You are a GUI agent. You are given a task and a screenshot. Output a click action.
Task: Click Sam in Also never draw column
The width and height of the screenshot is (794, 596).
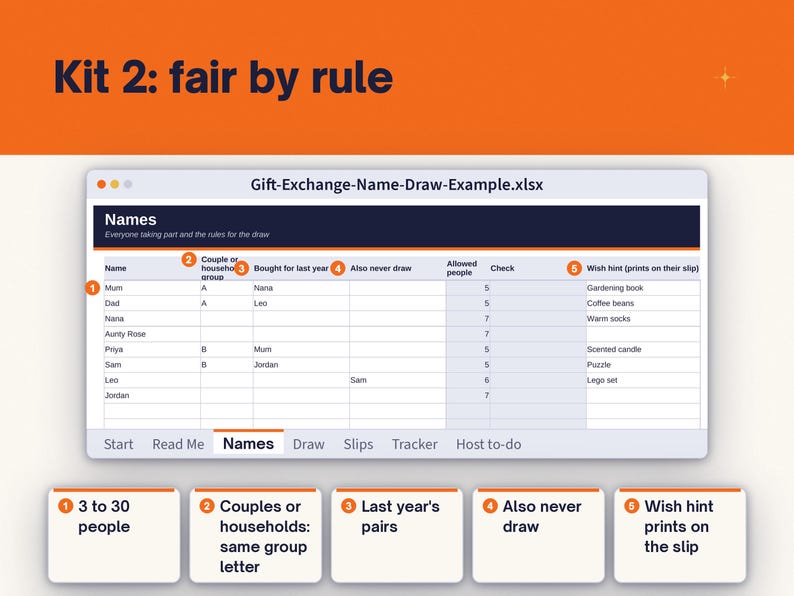[x=398, y=380]
